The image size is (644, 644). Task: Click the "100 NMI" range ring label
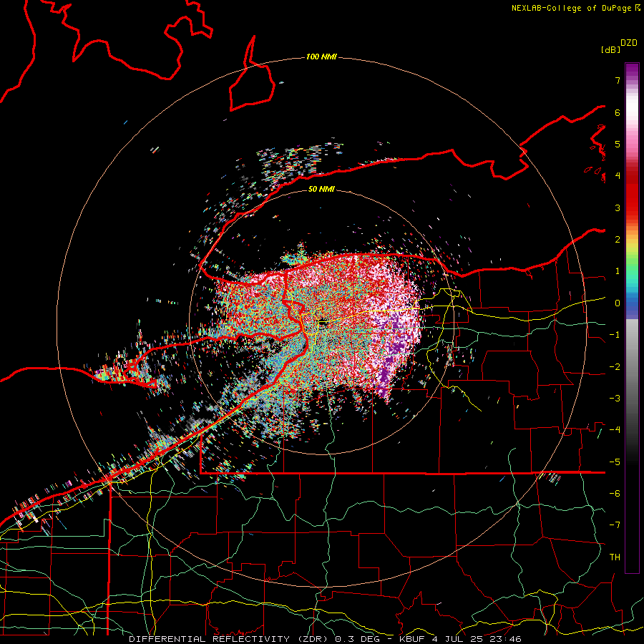click(321, 57)
